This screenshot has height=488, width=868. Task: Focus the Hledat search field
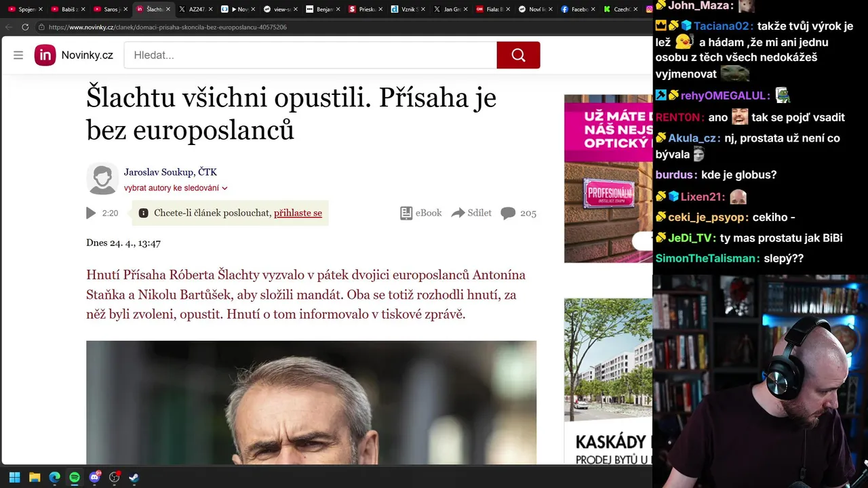point(311,55)
